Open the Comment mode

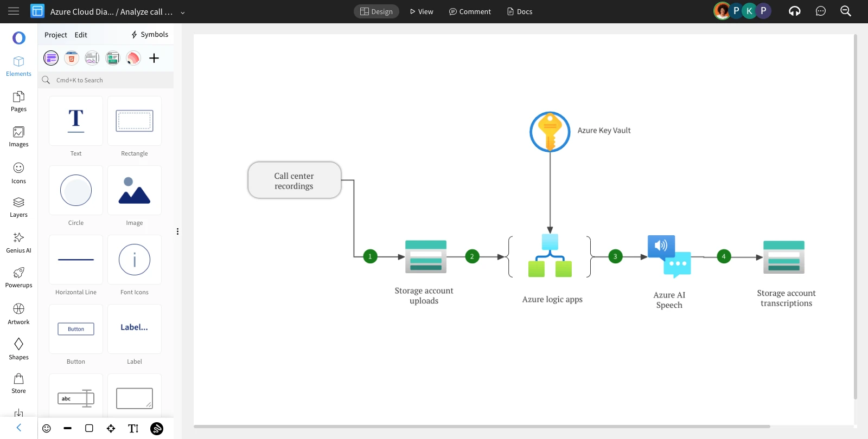[x=470, y=11]
